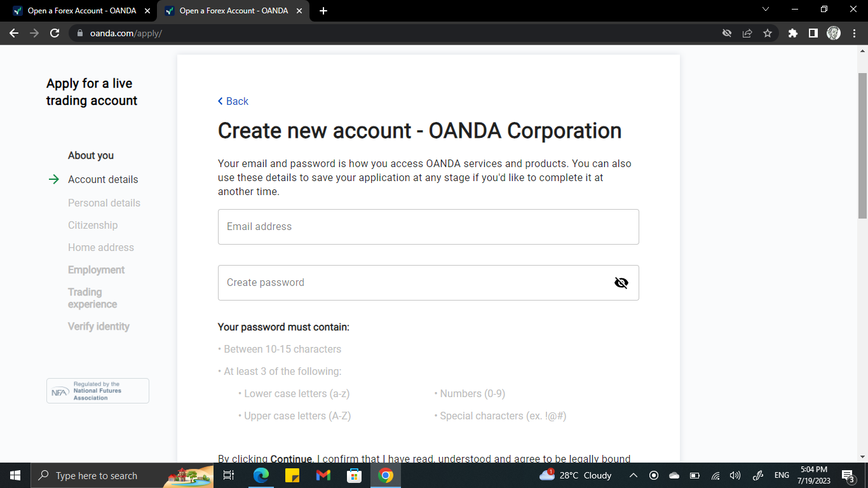Open Microsoft Edge from taskbar
The image size is (868, 488).
coord(261,475)
